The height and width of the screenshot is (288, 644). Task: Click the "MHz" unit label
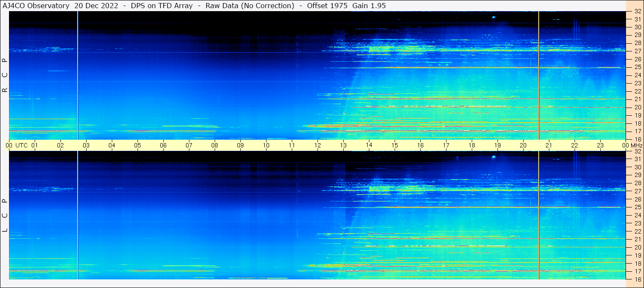click(x=637, y=145)
